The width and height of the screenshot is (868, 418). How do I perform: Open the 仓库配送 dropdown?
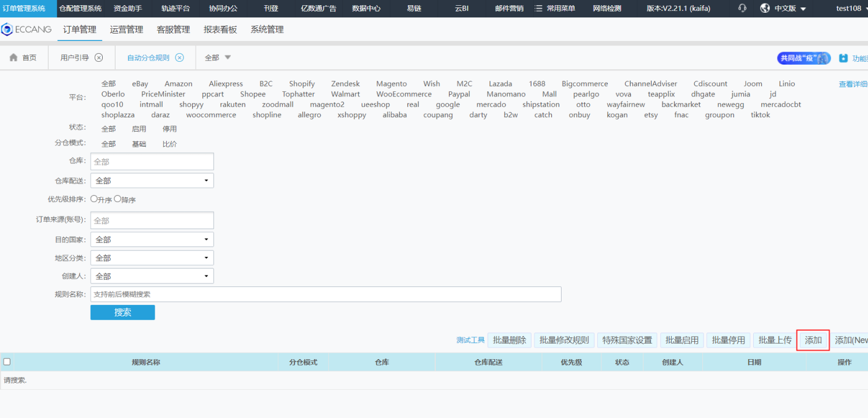152,181
